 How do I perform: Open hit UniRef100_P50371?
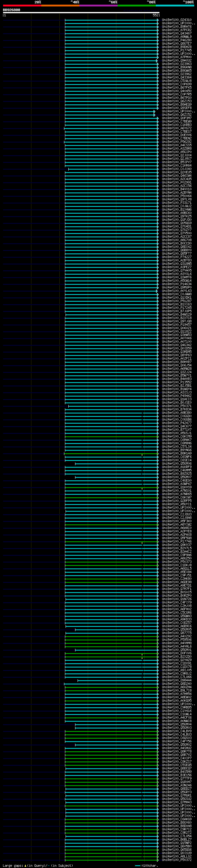click(177, 406)
